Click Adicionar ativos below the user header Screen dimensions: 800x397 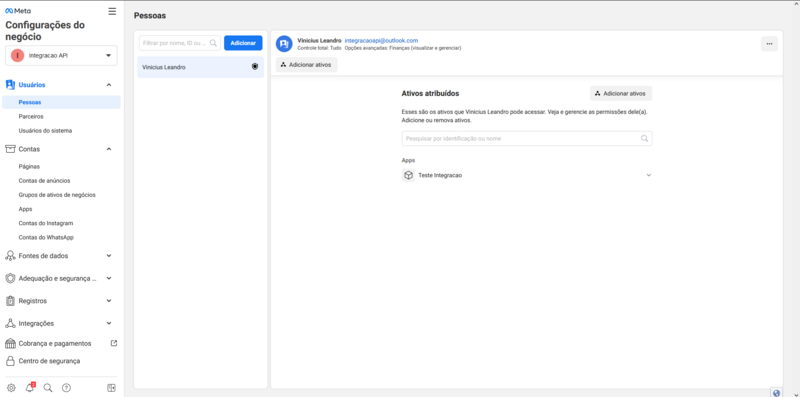click(x=307, y=65)
